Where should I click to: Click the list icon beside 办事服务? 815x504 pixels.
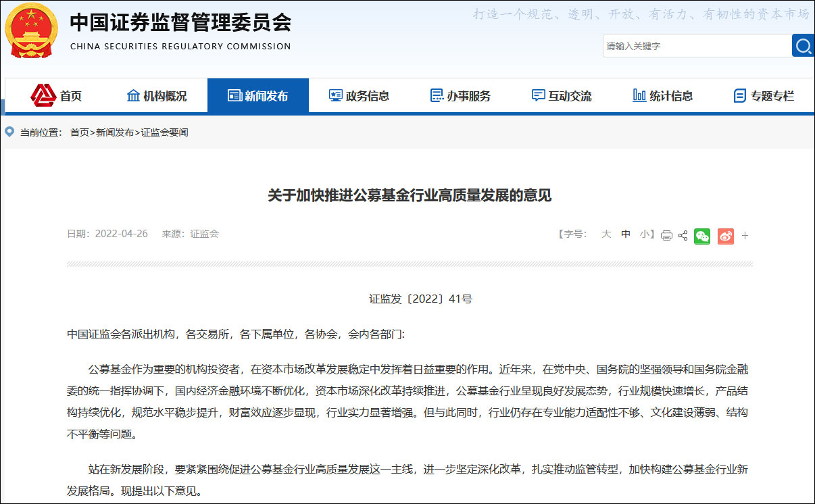(437, 96)
